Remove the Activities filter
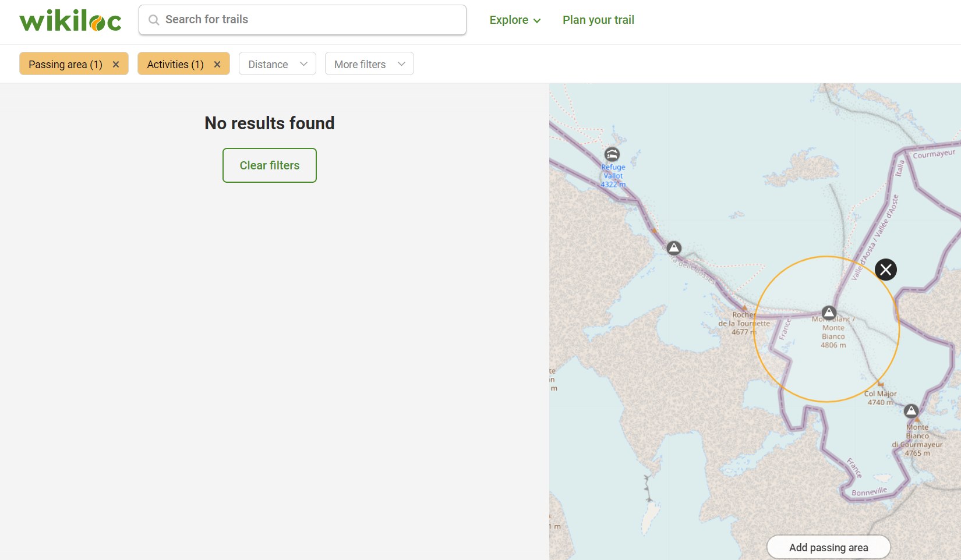Image resolution: width=961 pixels, height=560 pixels. (x=217, y=65)
